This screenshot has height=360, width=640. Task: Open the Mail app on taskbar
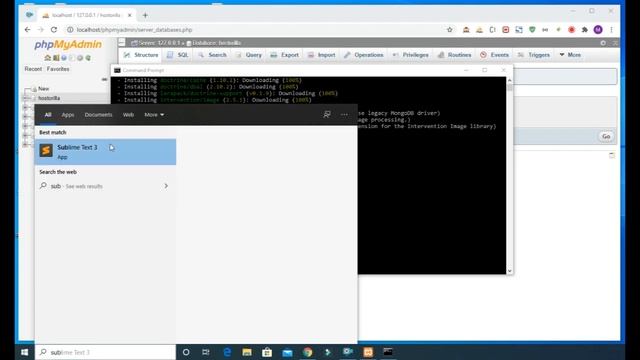tap(287, 352)
